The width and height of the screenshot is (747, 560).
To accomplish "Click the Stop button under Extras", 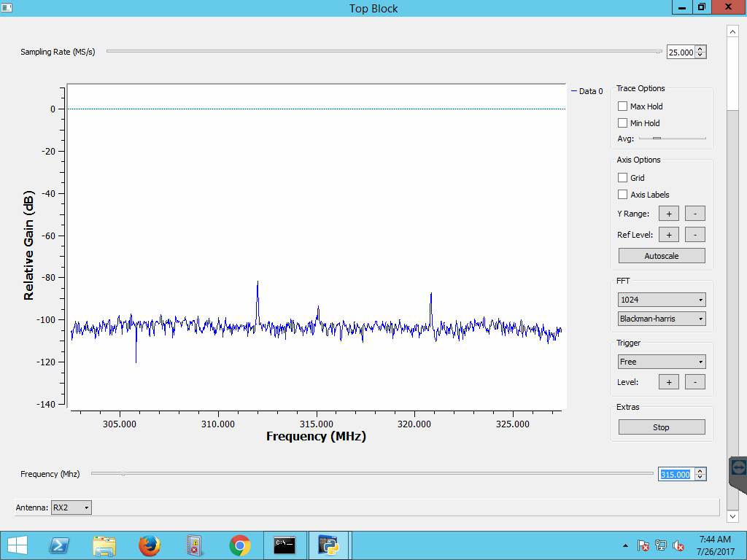I will click(x=662, y=427).
